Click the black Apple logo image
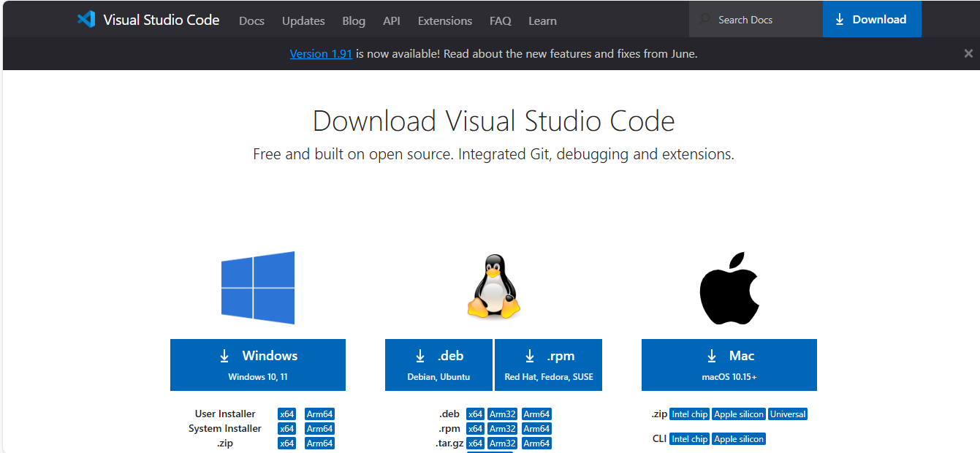 (x=729, y=289)
